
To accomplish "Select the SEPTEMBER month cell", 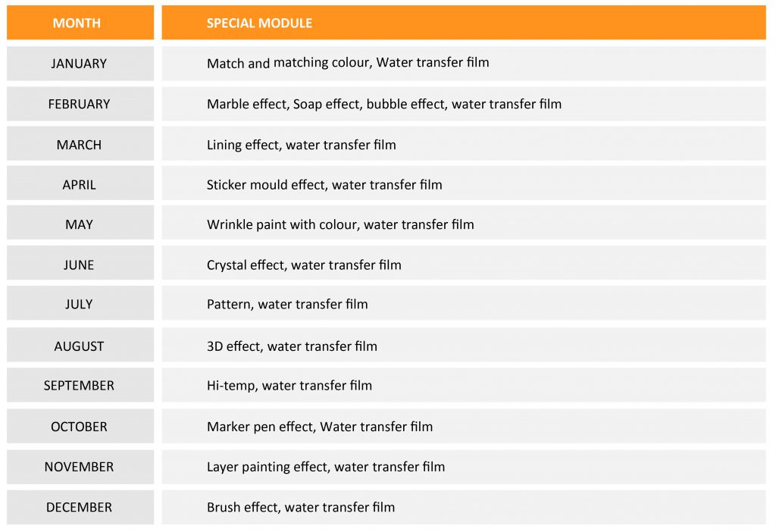I will 80,385.
